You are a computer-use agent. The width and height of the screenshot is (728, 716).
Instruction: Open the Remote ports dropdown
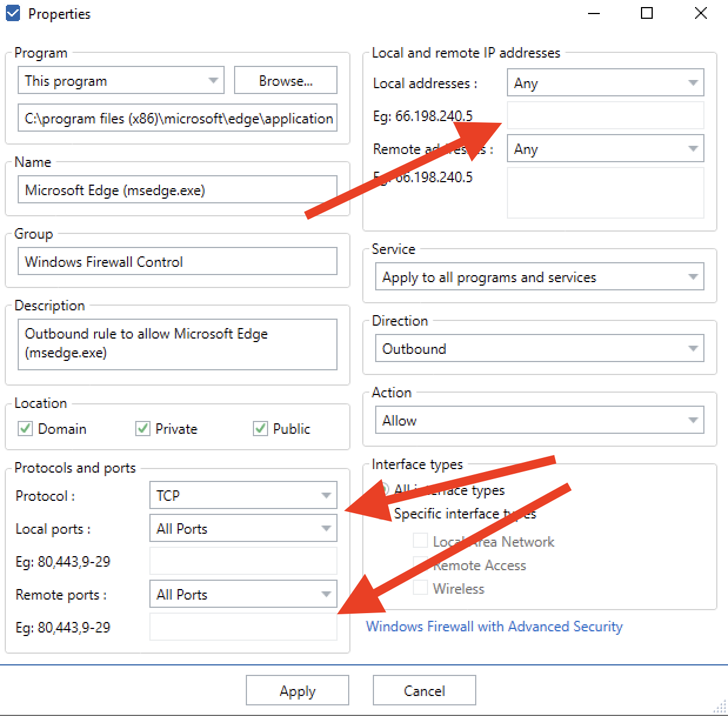243,594
